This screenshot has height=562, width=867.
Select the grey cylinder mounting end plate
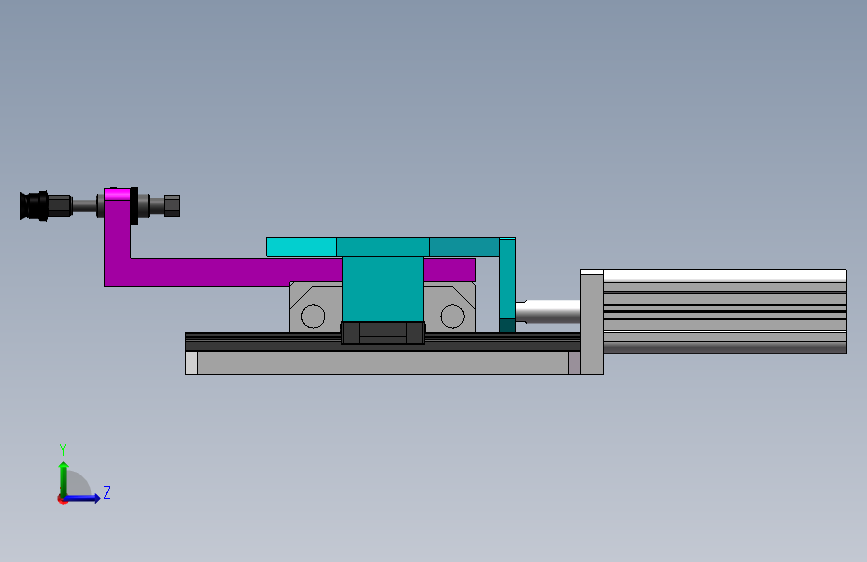pyautogui.click(x=592, y=322)
